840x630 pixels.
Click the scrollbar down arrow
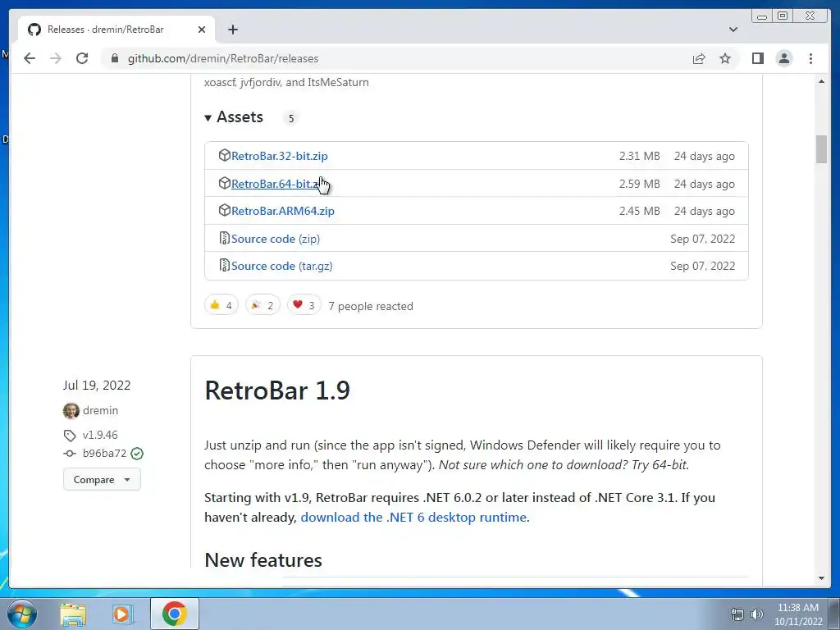point(821,578)
